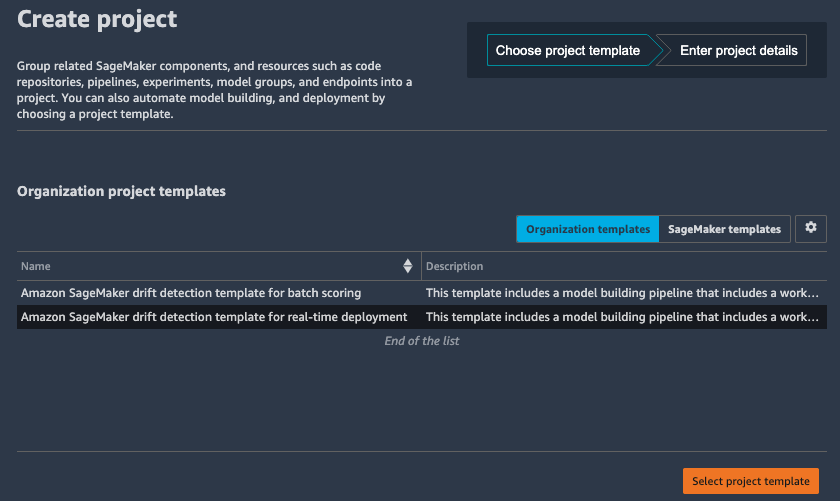The image size is (840, 501).
Task: Switch to SageMaker templates toggle
Action: (x=724, y=229)
